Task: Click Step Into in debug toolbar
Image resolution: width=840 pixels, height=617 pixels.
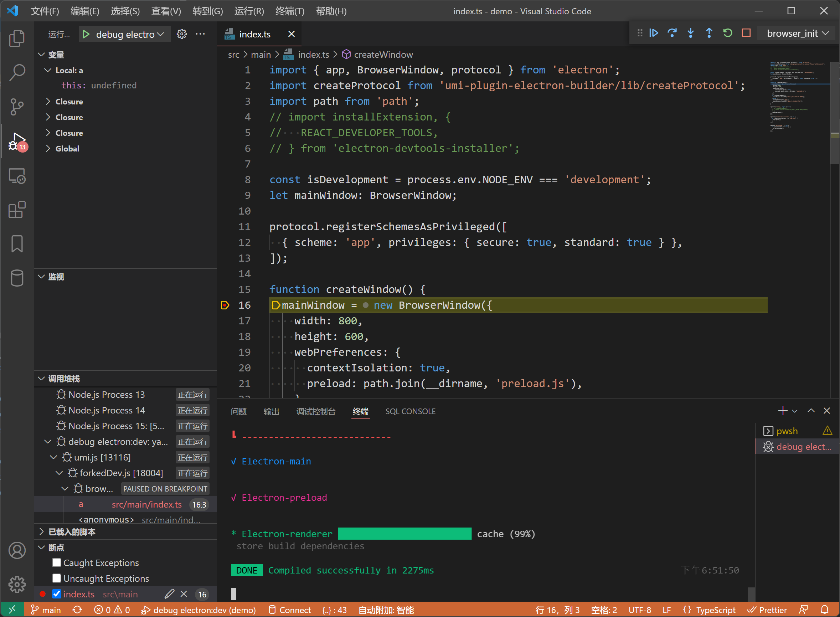Action: point(690,33)
